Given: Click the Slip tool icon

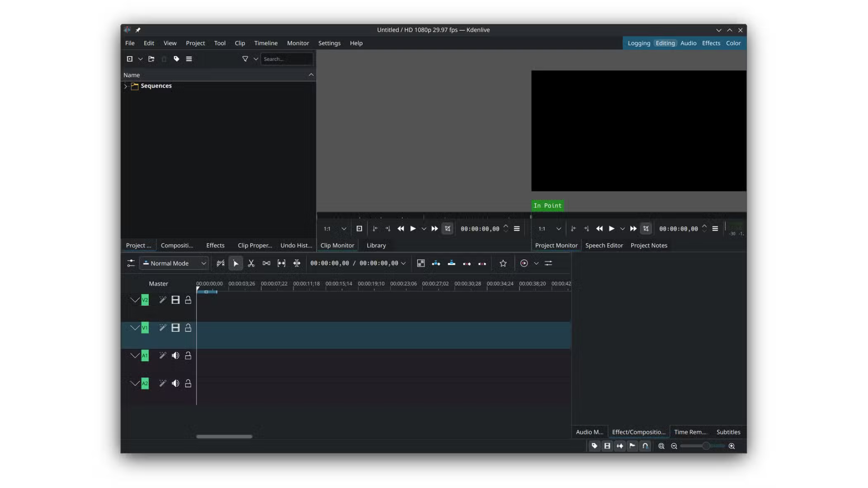Looking at the screenshot, I should [281, 263].
